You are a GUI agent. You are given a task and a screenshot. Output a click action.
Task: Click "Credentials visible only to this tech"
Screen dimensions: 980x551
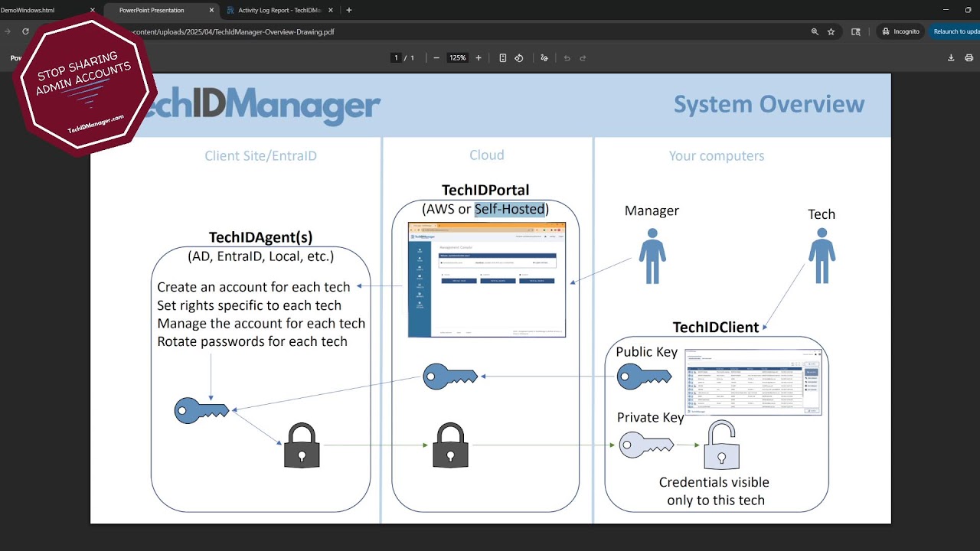click(714, 491)
